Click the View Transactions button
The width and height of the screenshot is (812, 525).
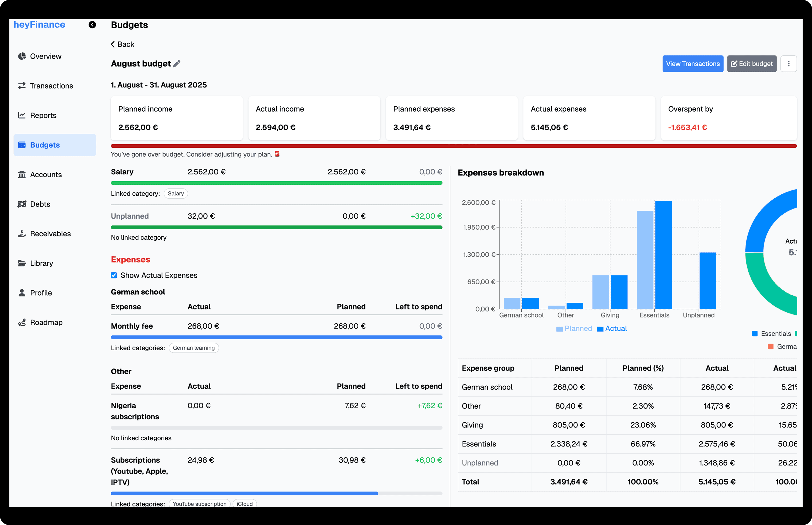[x=692, y=63]
